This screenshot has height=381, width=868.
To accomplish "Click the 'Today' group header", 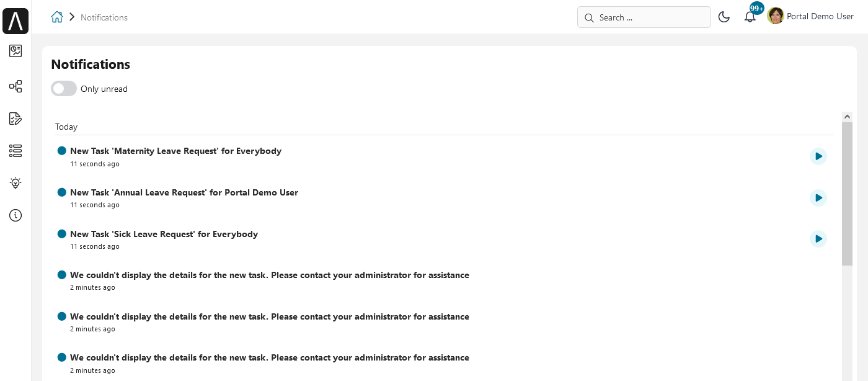I will click(x=66, y=127).
